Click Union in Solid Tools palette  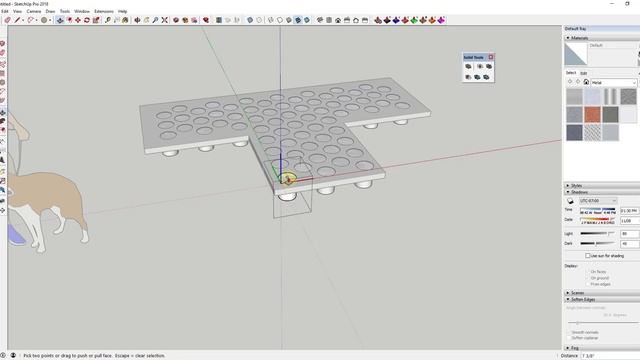click(x=489, y=66)
